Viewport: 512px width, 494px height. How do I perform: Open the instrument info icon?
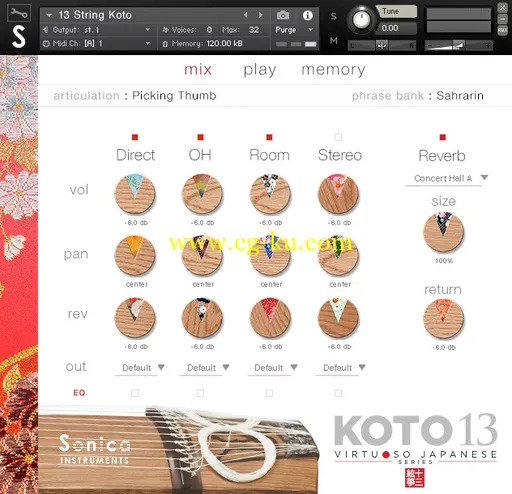coord(308,15)
